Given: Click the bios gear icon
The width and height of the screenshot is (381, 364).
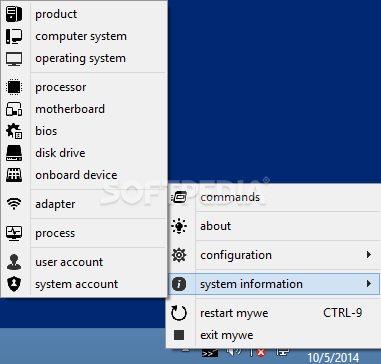Looking at the screenshot, I should (14, 131).
